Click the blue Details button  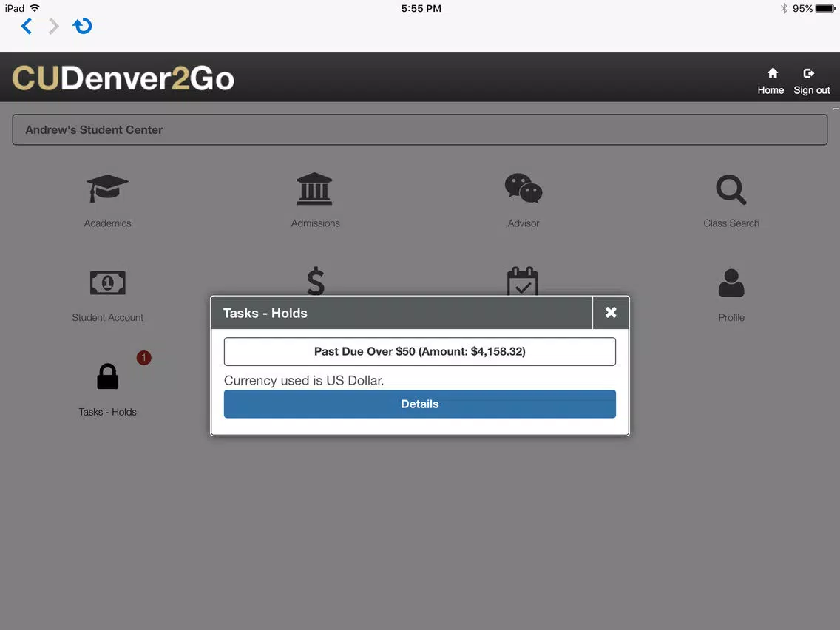click(419, 404)
